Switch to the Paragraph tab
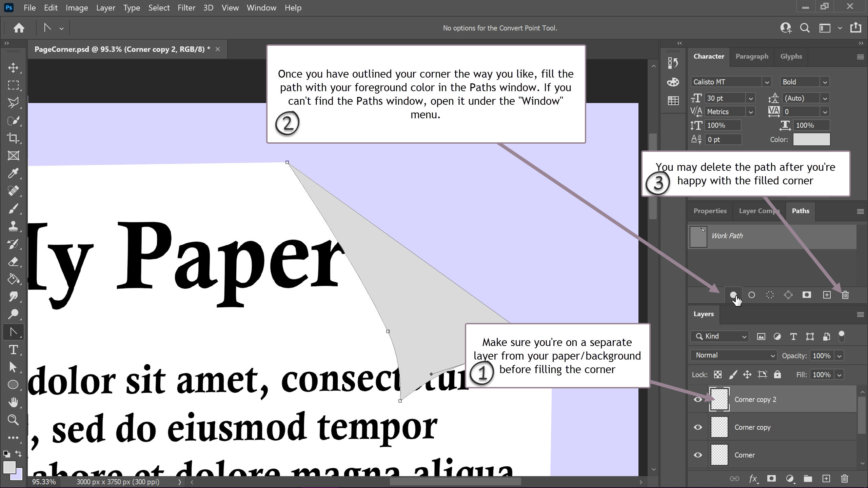 coord(752,56)
